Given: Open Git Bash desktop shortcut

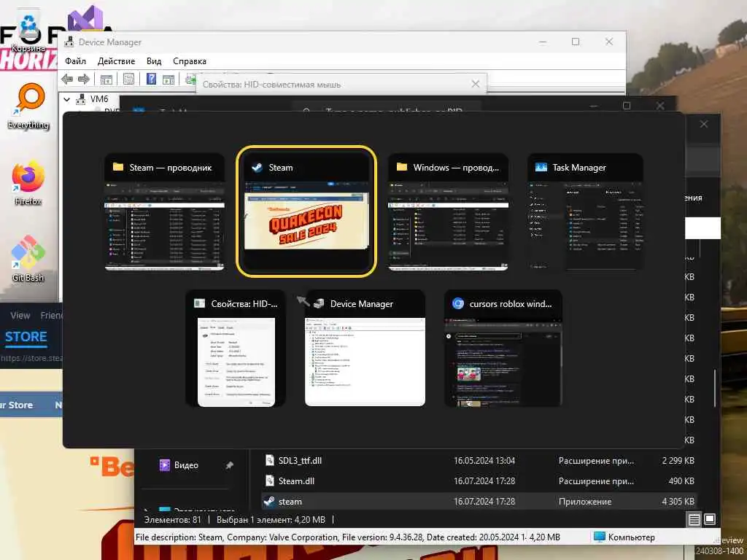Looking at the screenshot, I should (28, 260).
